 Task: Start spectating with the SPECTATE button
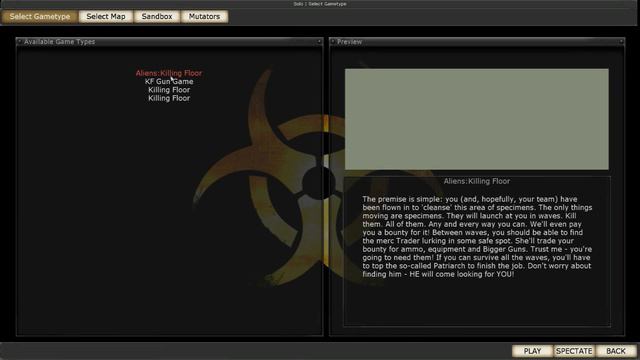point(574,351)
